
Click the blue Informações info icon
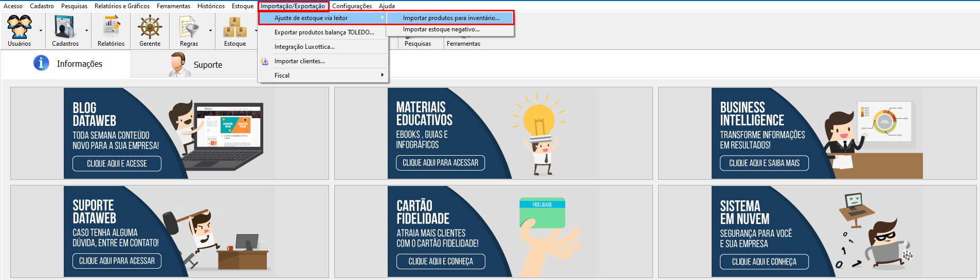[x=41, y=63]
